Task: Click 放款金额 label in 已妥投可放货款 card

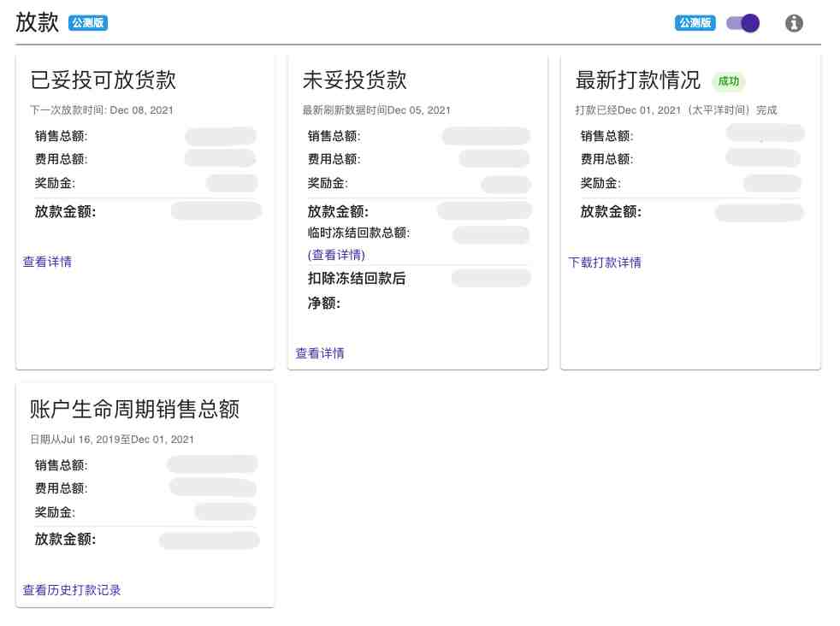Action: (x=65, y=211)
